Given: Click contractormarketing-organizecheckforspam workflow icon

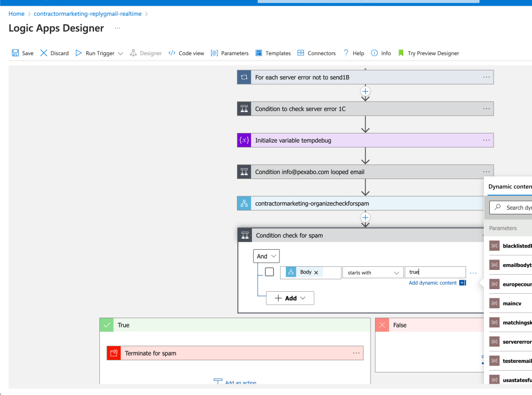Looking at the screenshot, I should click(244, 203).
